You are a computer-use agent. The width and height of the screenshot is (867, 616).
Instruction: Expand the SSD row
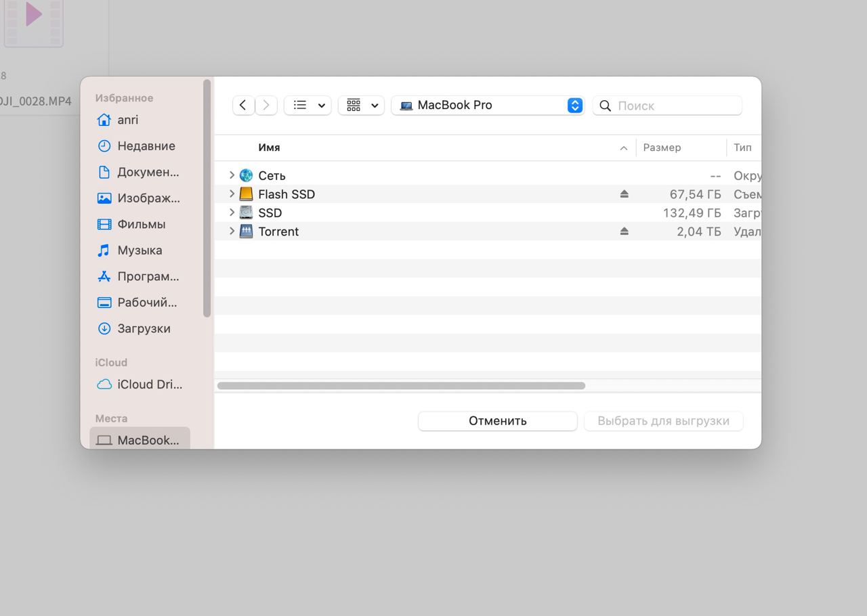pos(232,213)
